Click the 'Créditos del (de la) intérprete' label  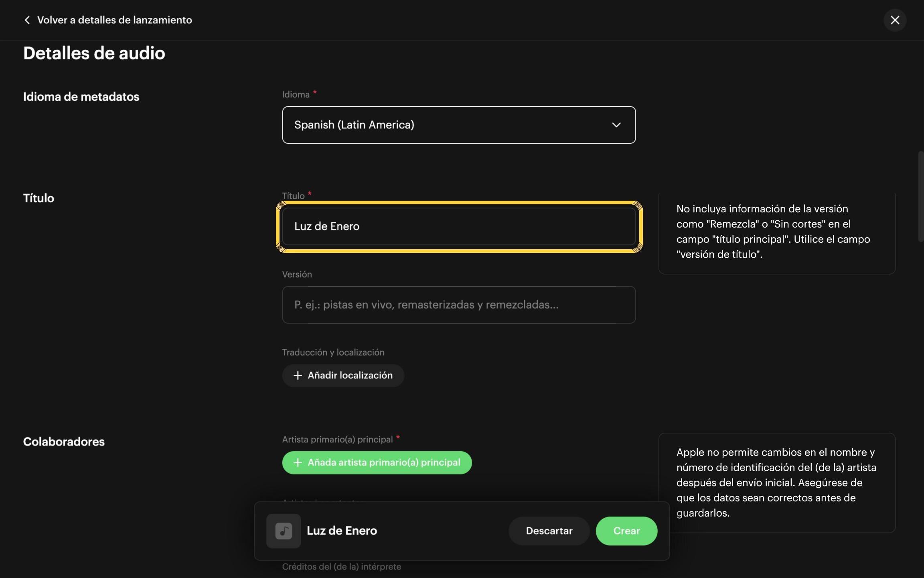(x=342, y=566)
